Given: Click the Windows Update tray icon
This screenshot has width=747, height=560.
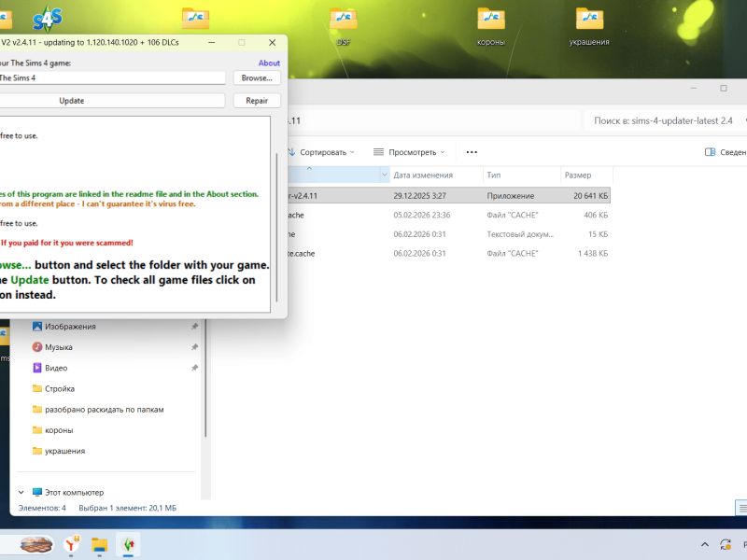Looking at the screenshot, I should tap(725, 544).
